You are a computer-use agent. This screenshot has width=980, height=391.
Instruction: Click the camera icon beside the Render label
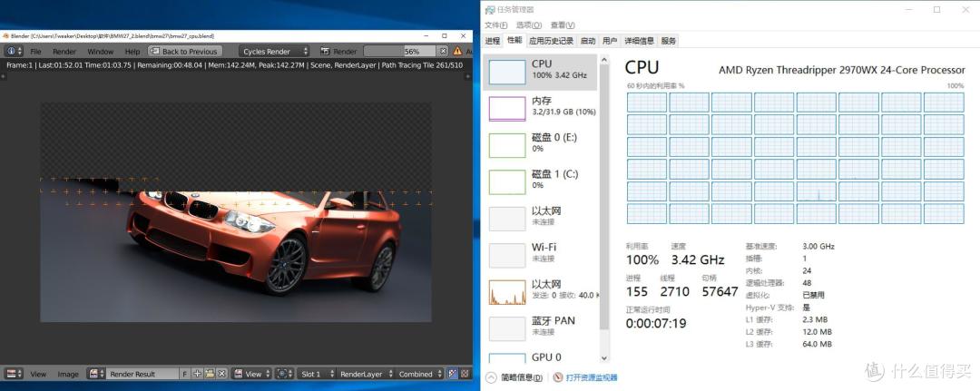point(325,51)
